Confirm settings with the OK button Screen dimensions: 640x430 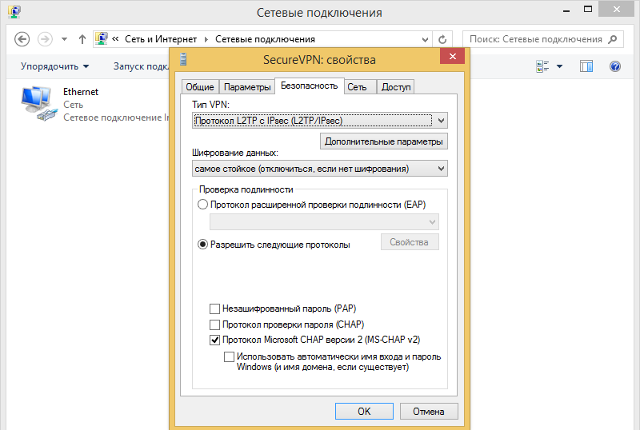(x=364, y=411)
